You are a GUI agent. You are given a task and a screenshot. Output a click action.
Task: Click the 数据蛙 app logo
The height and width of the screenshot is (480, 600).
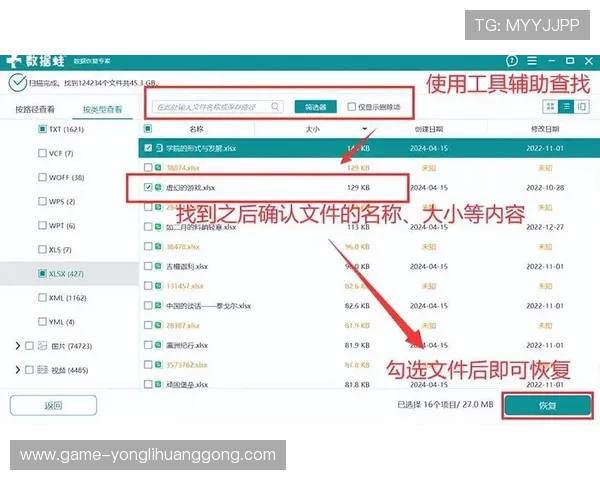36,61
